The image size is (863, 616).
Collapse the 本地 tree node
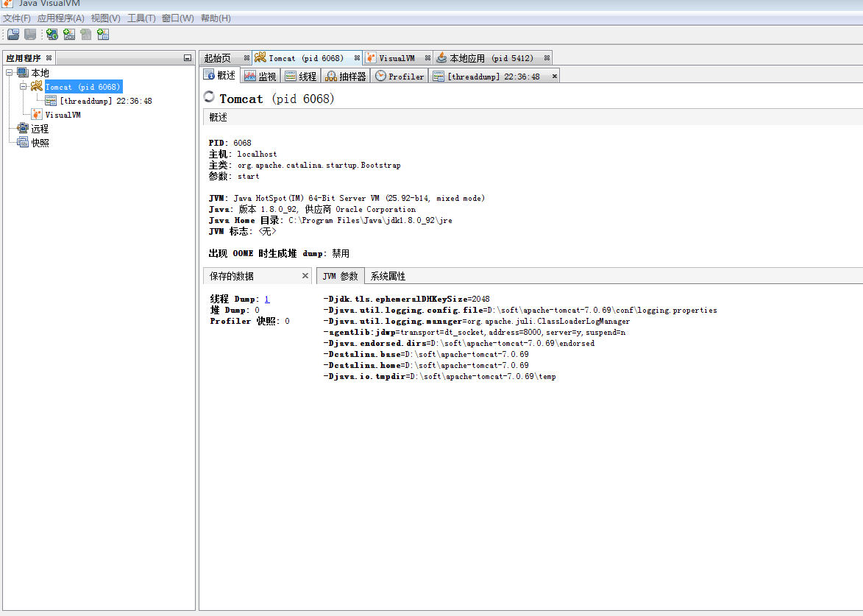10,73
